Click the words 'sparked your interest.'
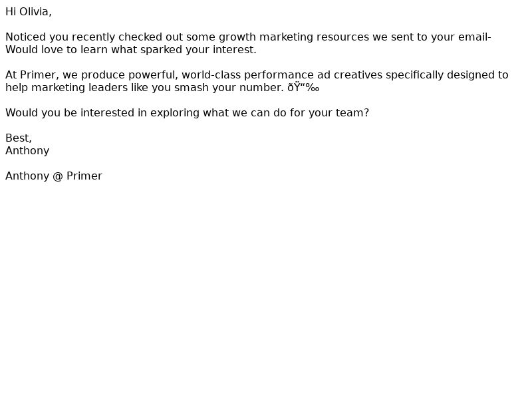 point(198,49)
